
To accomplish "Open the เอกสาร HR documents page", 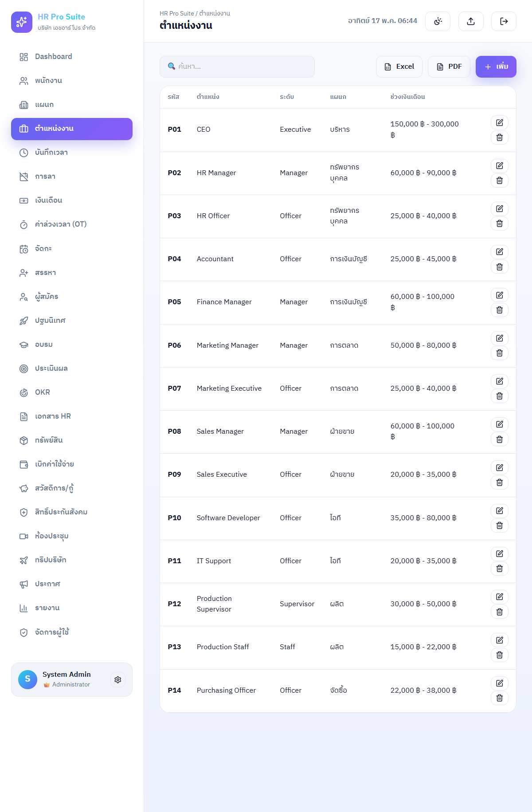I will (72, 416).
